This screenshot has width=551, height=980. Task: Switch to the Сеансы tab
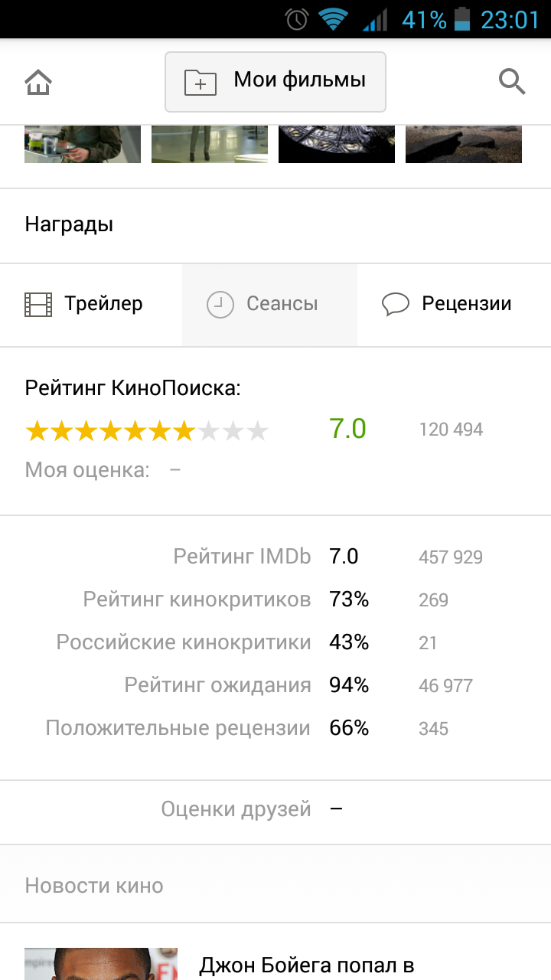click(270, 305)
